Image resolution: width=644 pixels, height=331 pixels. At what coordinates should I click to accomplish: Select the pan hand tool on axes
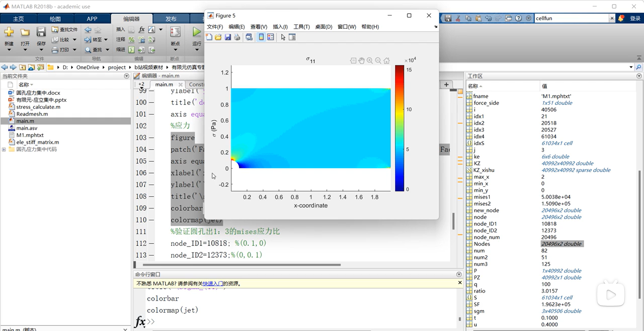pos(361,60)
